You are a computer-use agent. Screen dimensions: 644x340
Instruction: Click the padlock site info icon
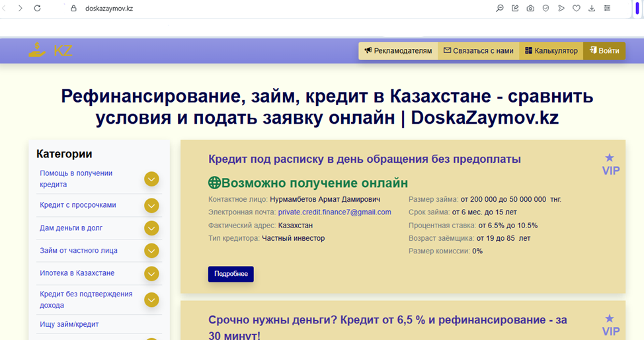[73, 8]
